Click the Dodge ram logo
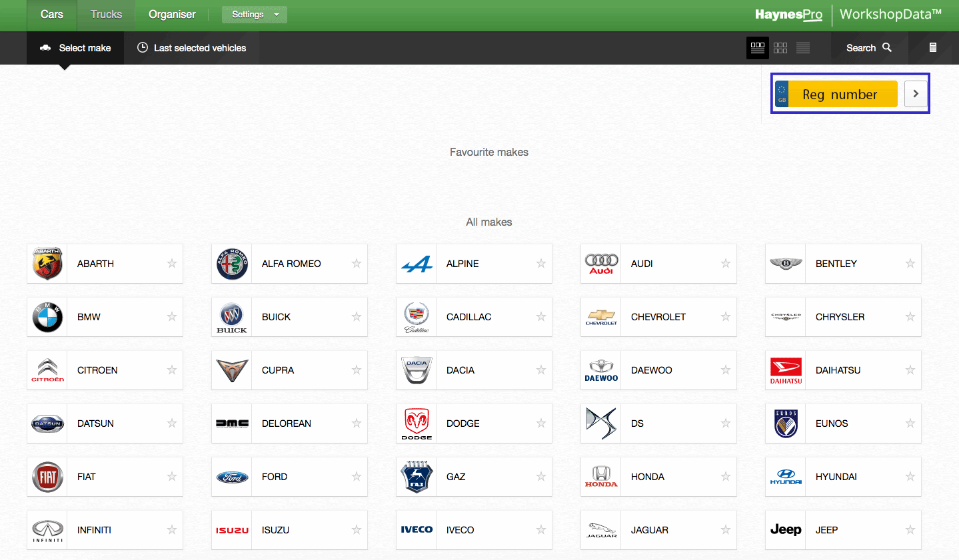The width and height of the screenshot is (959, 560). (x=417, y=423)
